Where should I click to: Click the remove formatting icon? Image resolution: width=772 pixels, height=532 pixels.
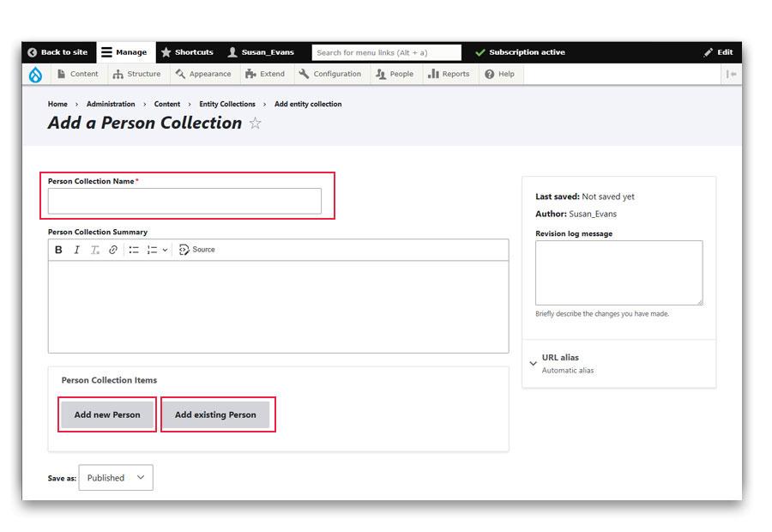tap(95, 250)
